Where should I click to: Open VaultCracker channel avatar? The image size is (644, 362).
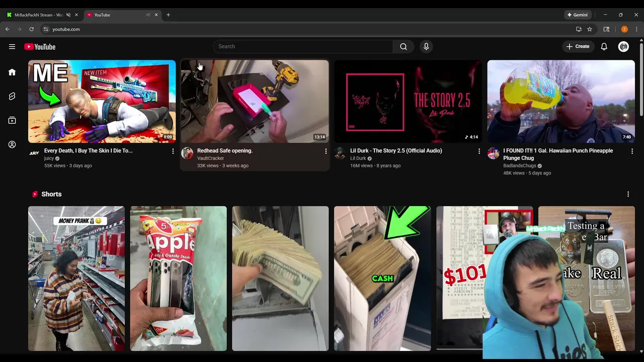point(187,153)
